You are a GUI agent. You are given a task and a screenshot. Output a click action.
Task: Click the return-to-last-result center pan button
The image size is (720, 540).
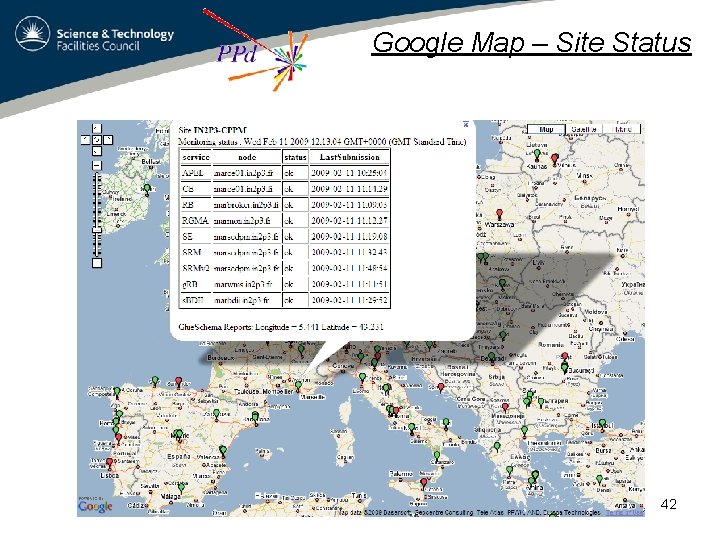97,140
